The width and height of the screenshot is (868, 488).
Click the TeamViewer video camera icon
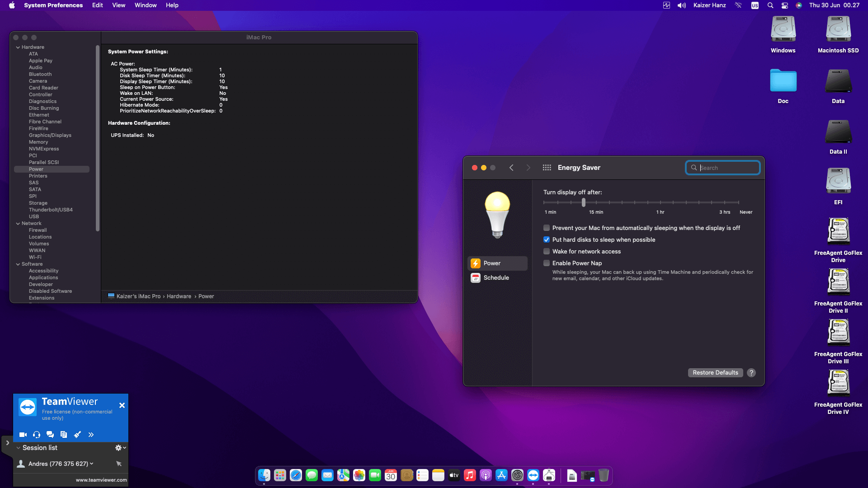[x=23, y=435]
